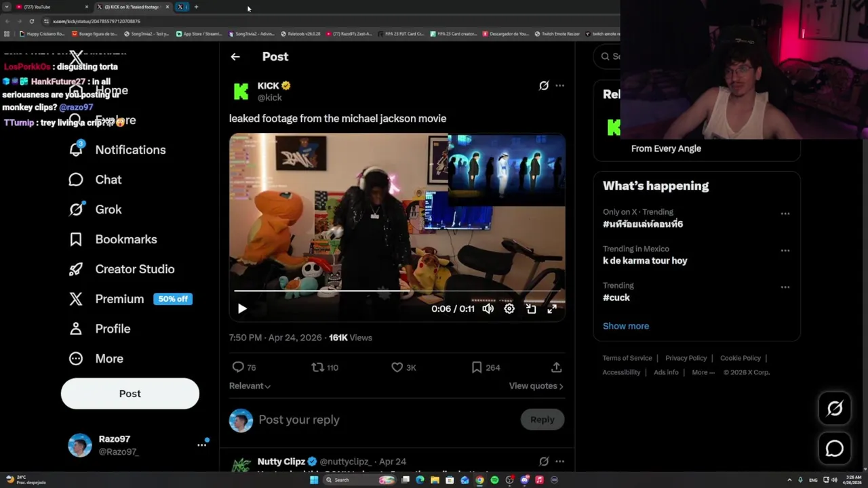Screen dimensions: 868x488
Task: Click Show more under What's happening
Action: [626, 326]
